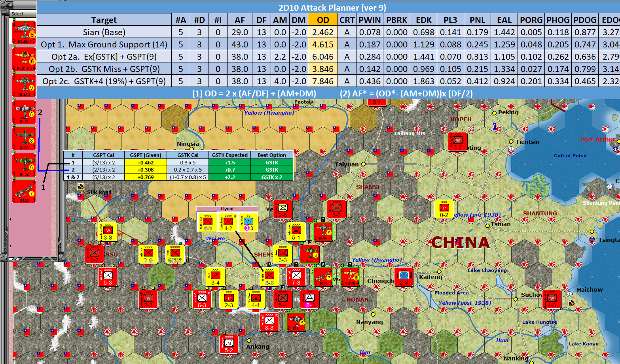
Task: Click the 6(3)3 yellow unit
Action: tap(175, 254)
